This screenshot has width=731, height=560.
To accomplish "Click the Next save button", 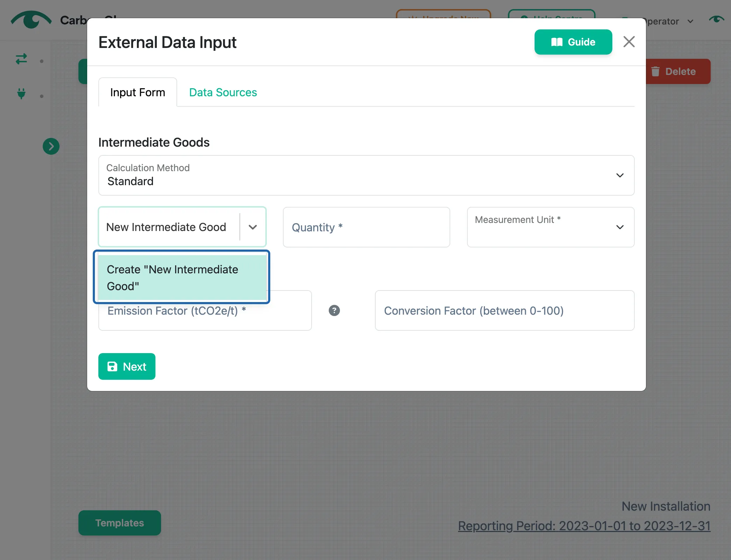I will (127, 366).
